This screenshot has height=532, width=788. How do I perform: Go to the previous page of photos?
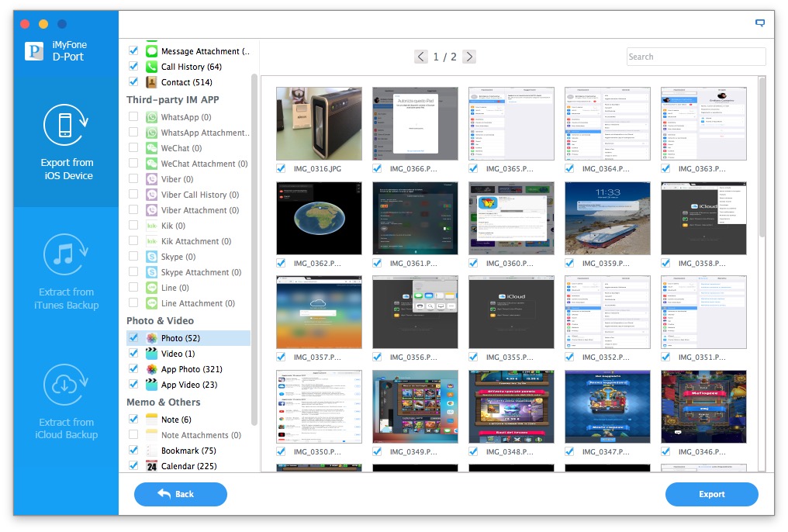[x=420, y=57]
